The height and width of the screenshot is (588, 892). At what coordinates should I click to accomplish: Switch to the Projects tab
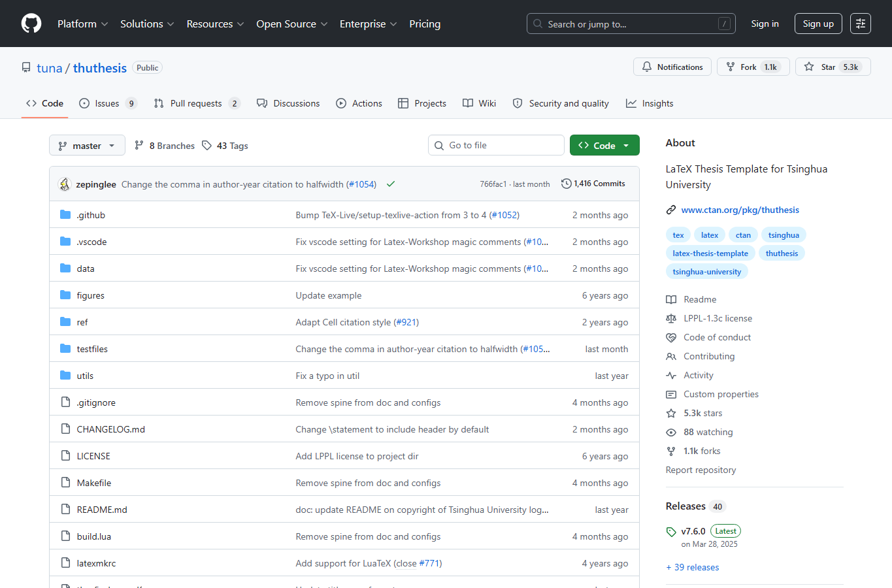pyautogui.click(x=422, y=103)
